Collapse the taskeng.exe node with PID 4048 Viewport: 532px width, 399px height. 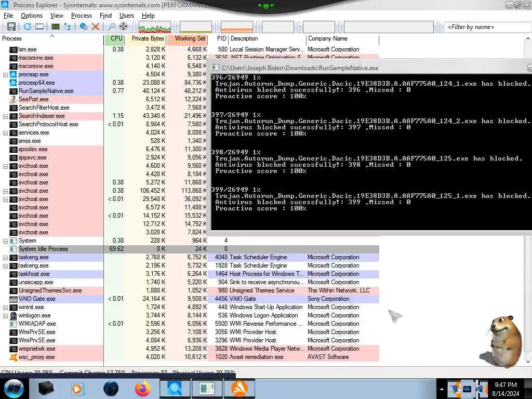point(5,258)
